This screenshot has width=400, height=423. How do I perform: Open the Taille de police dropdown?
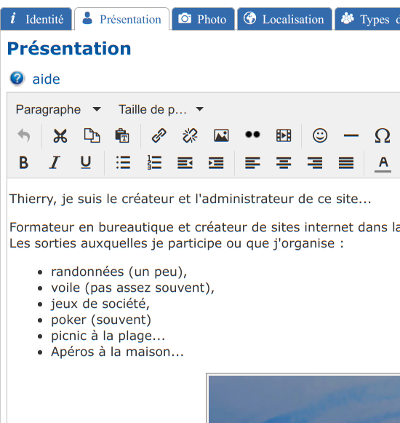click(161, 109)
